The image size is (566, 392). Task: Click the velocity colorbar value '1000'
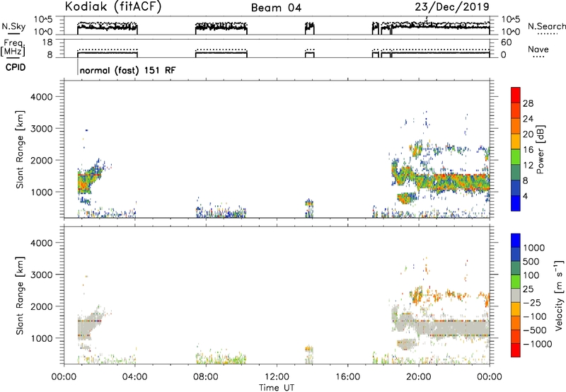[x=534, y=248]
